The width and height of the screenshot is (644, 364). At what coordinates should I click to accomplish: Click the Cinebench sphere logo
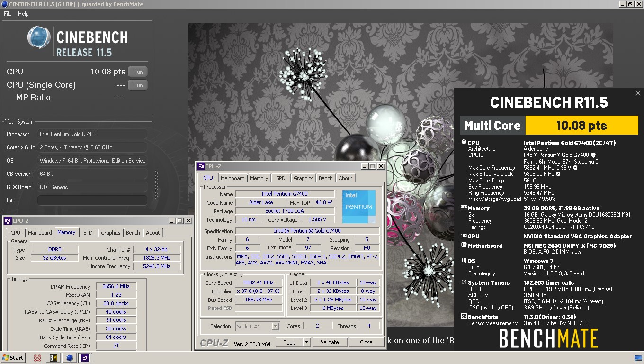coord(39,37)
